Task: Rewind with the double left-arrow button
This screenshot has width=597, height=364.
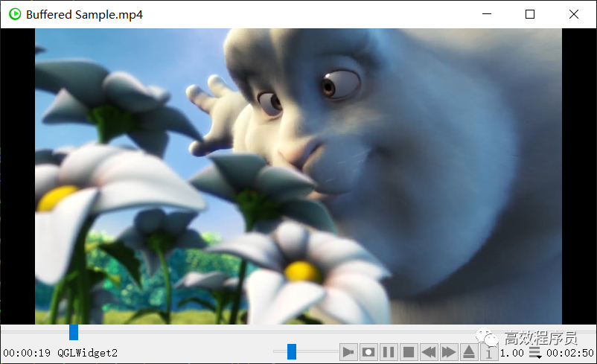Action: (429, 352)
